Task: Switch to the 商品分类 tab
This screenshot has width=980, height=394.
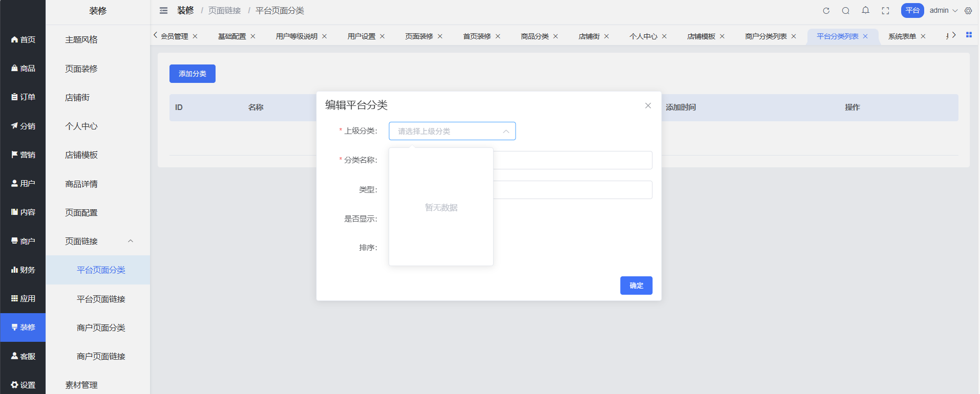Action: point(535,36)
